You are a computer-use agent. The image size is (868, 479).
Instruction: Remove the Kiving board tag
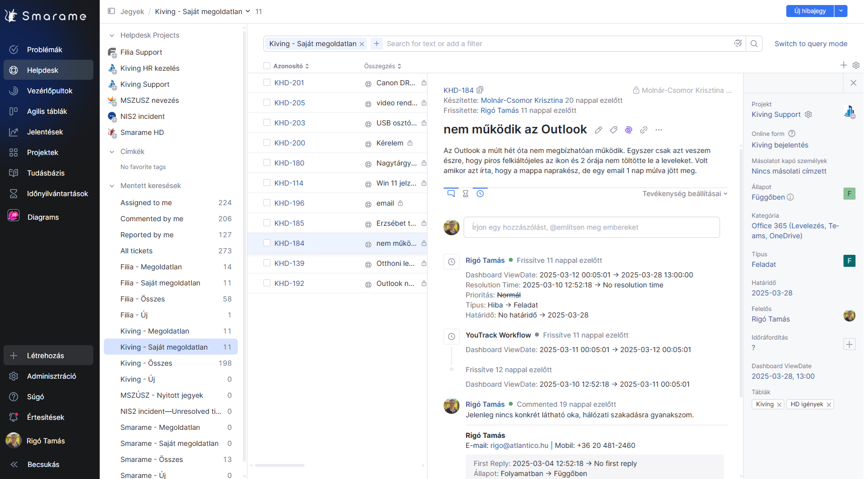[779, 405]
